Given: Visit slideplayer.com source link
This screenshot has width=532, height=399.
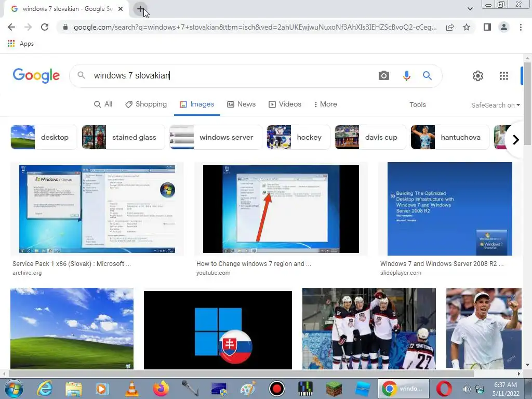Looking at the screenshot, I should [401, 273].
